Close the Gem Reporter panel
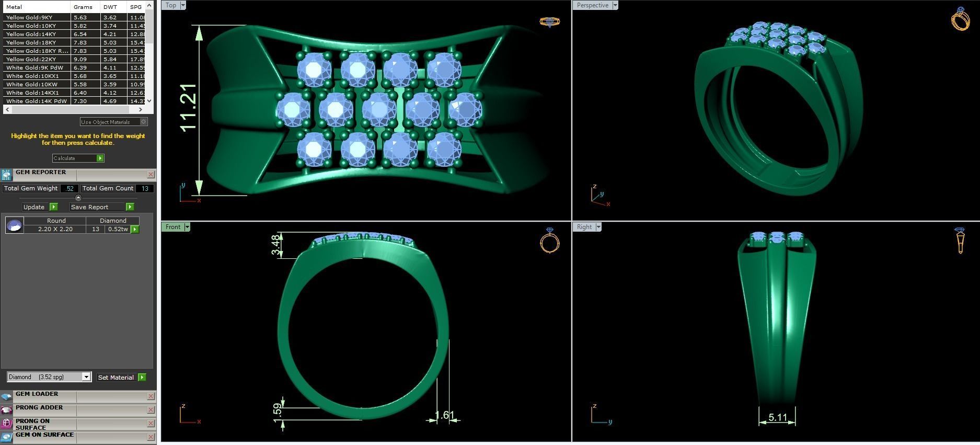980x445 pixels. 151,175
